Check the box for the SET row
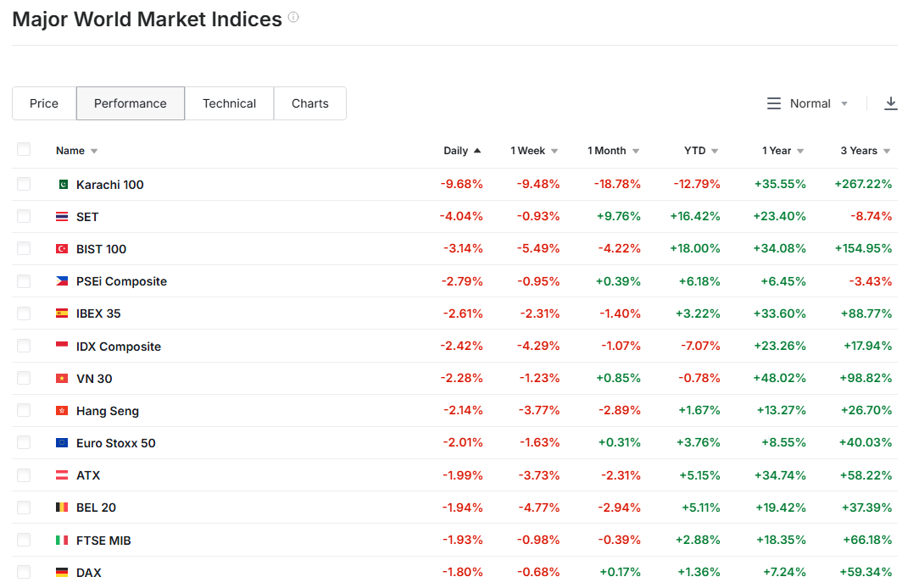 coord(24,217)
